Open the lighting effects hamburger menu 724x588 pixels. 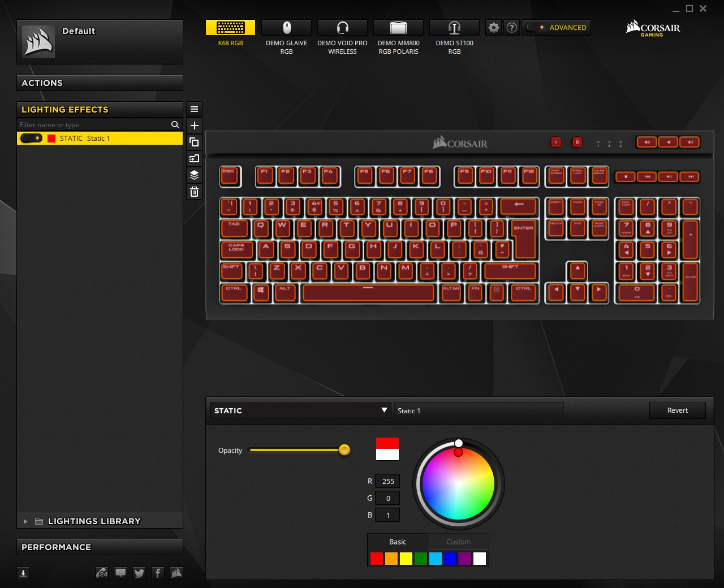tap(194, 109)
